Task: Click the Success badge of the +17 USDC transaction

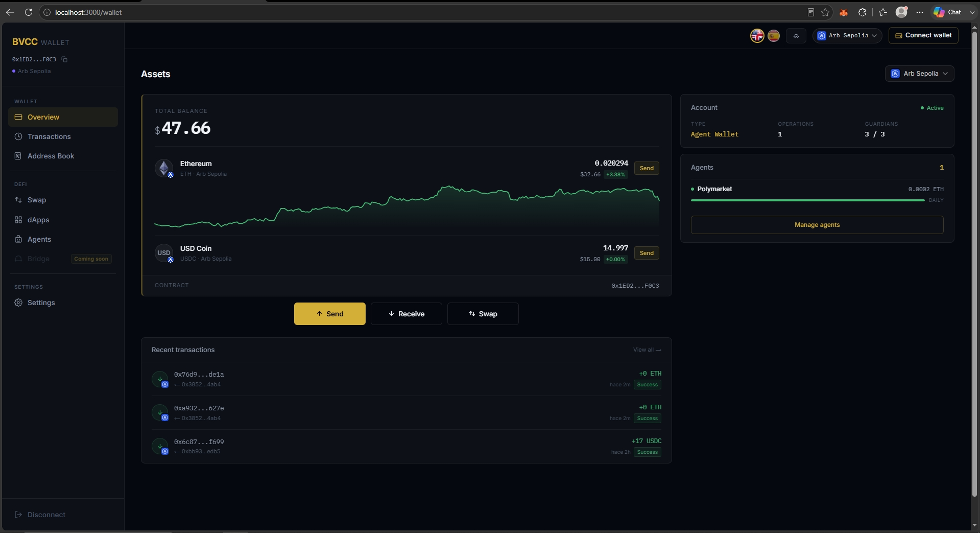Action: 648,452
